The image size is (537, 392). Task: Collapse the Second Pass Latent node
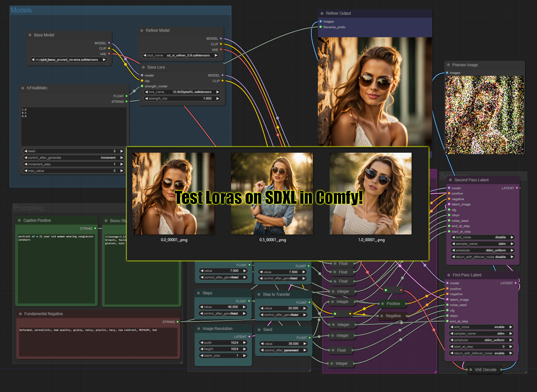(450, 180)
